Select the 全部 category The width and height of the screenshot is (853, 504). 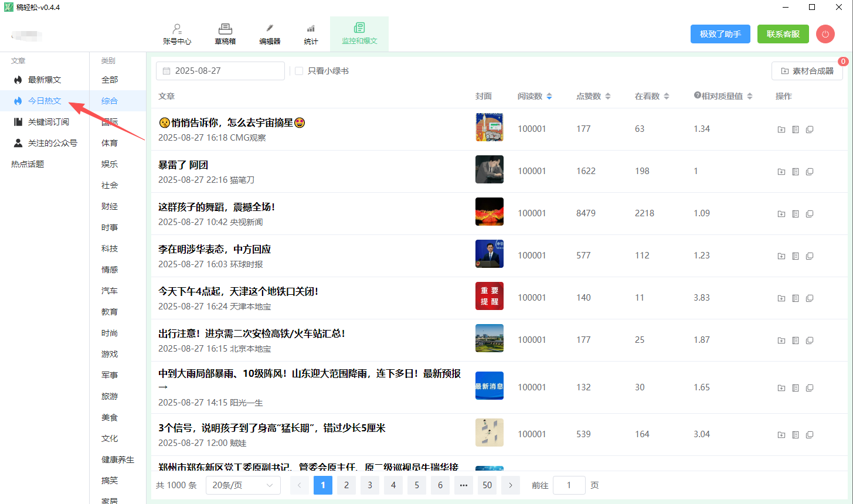(110, 80)
